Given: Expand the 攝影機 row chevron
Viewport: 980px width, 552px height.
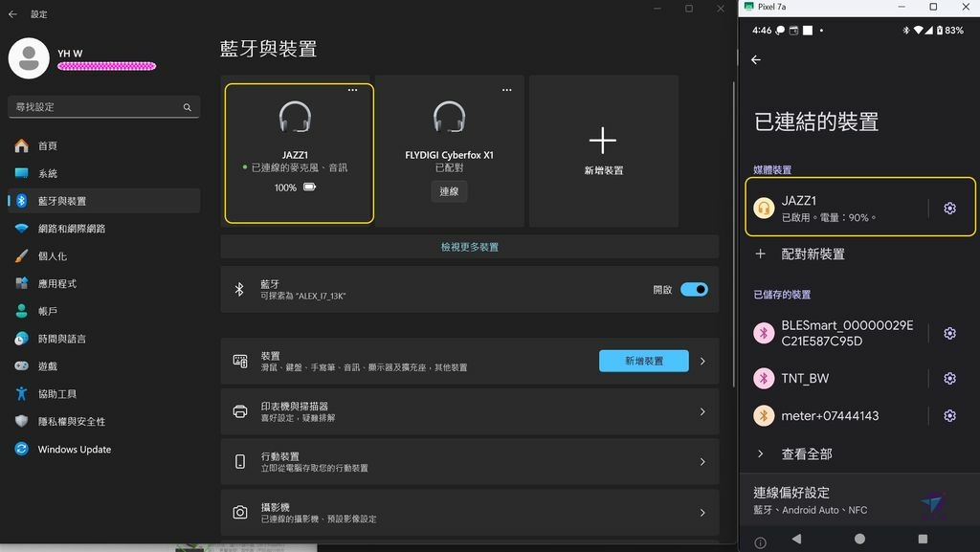Looking at the screenshot, I should click(702, 513).
